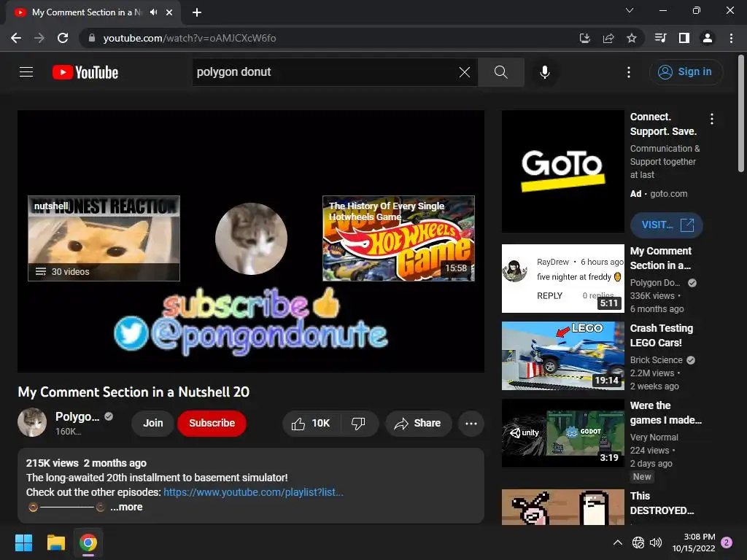Screen dimensions: 747x560
Task: Go back in browser
Action: 16,38
